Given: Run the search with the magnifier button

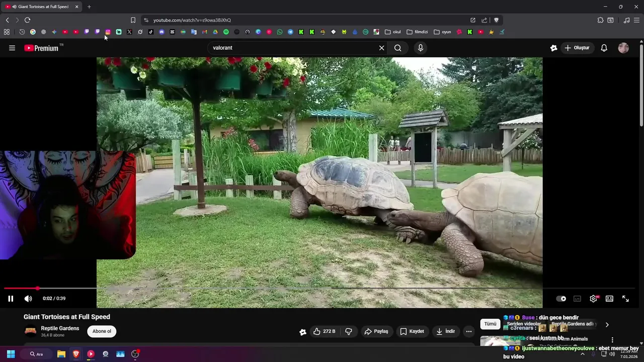Looking at the screenshot, I should (398, 48).
